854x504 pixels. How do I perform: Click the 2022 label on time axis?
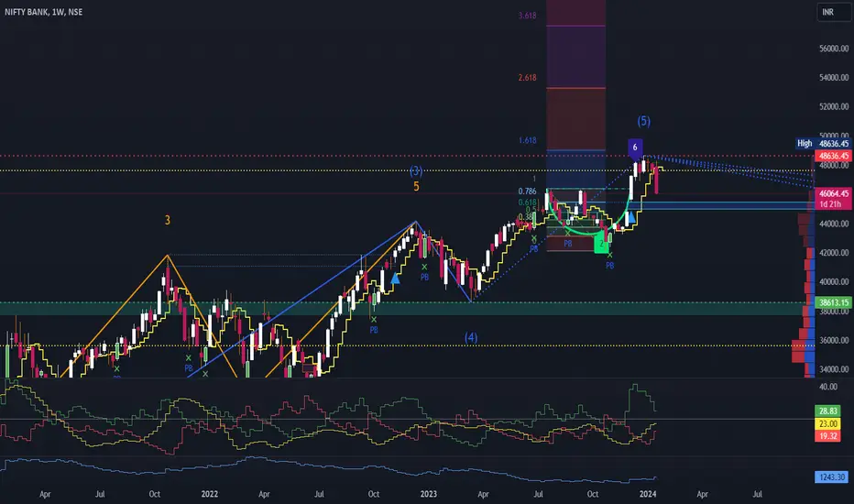click(210, 494)
